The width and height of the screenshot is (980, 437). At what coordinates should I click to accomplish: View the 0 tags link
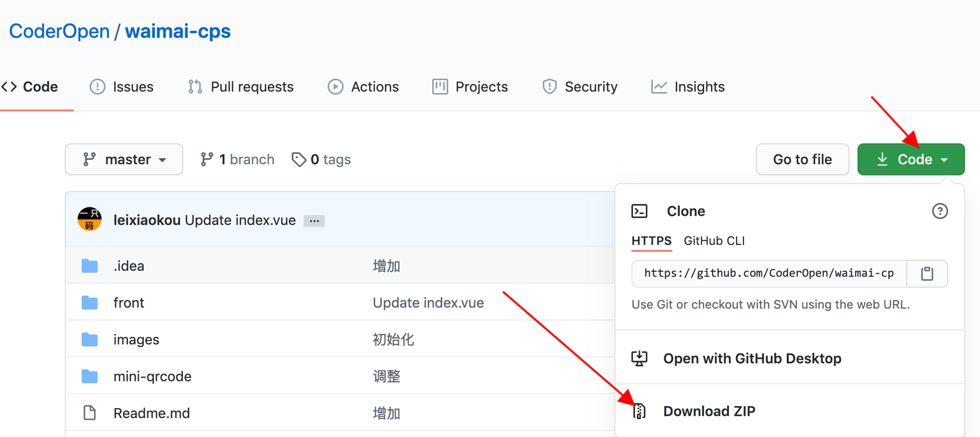[x=321, y=159]
